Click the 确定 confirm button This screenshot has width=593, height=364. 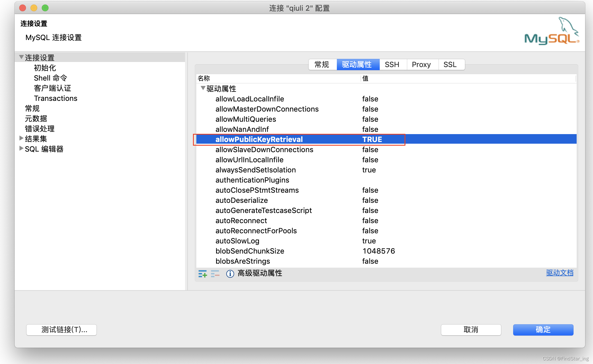click(543, 330)
